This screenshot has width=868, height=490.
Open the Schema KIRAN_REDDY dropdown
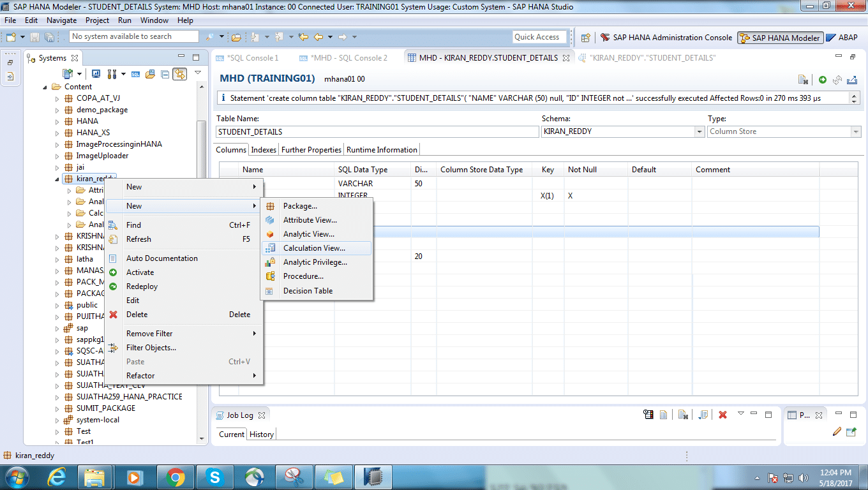click(700, 131)
